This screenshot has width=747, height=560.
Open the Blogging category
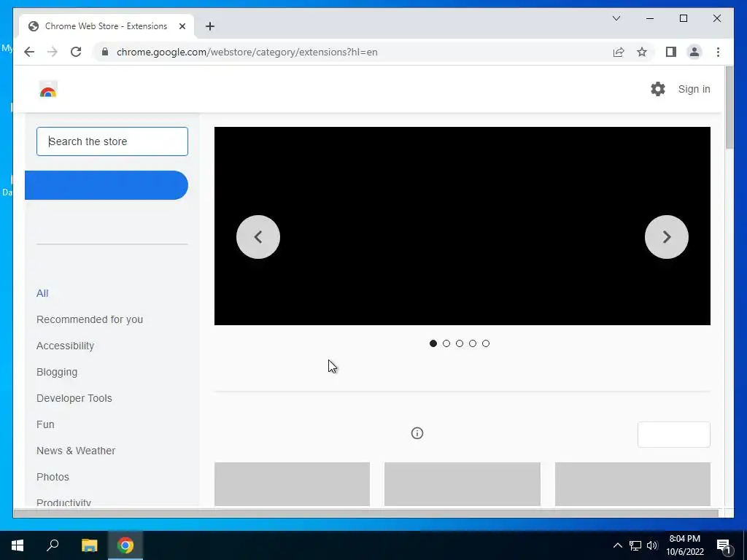coord(57,372)
